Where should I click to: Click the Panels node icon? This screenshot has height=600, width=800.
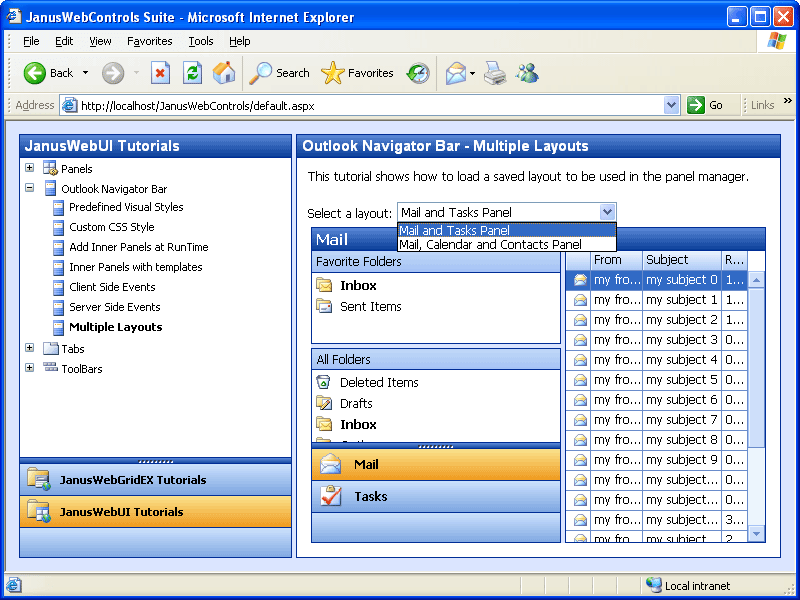(50, 168)
